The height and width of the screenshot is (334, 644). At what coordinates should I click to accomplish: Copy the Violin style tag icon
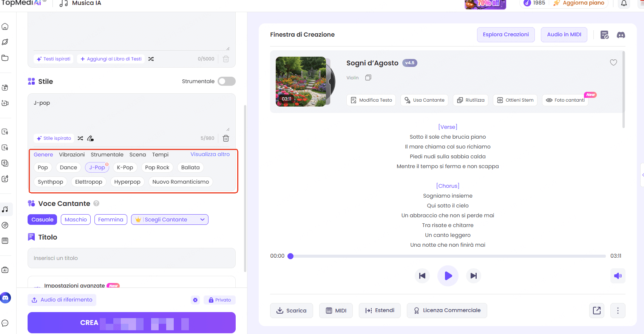(x=368, y=77)
